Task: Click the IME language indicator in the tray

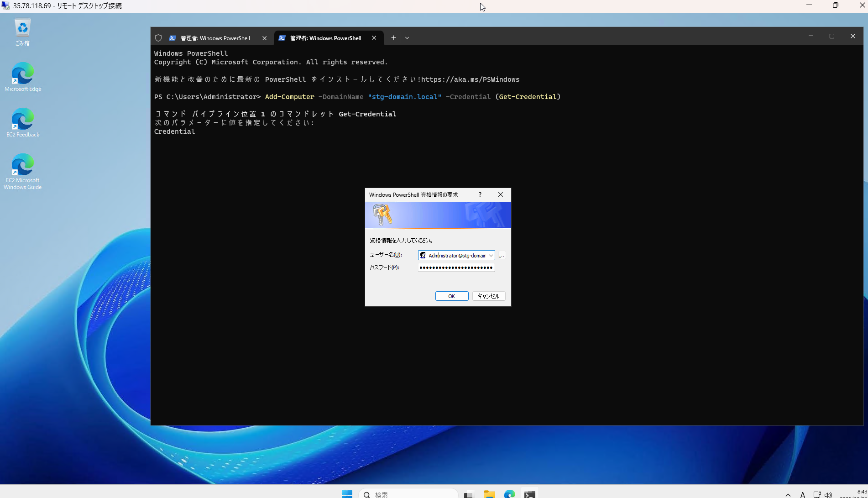Action: [802, 494]
